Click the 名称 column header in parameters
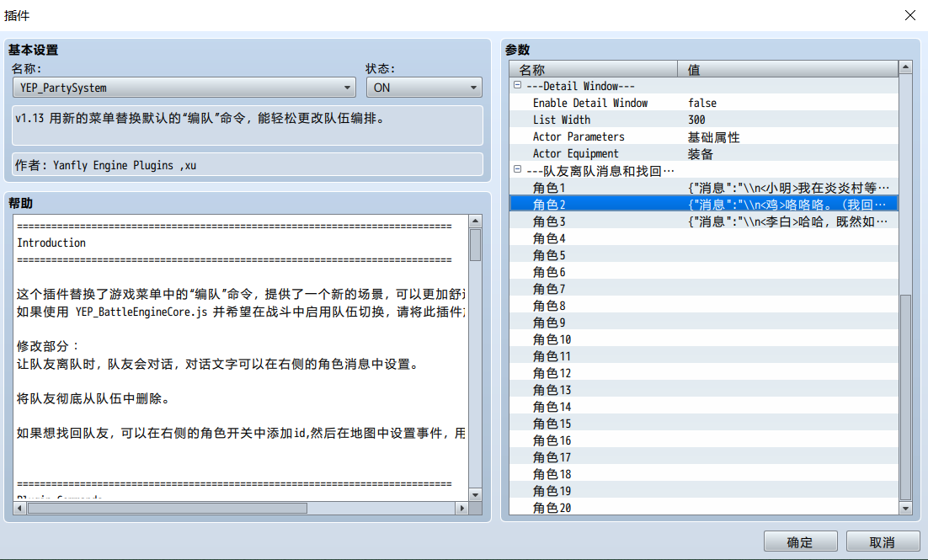 pyautogui.click(x=594, y=69)
